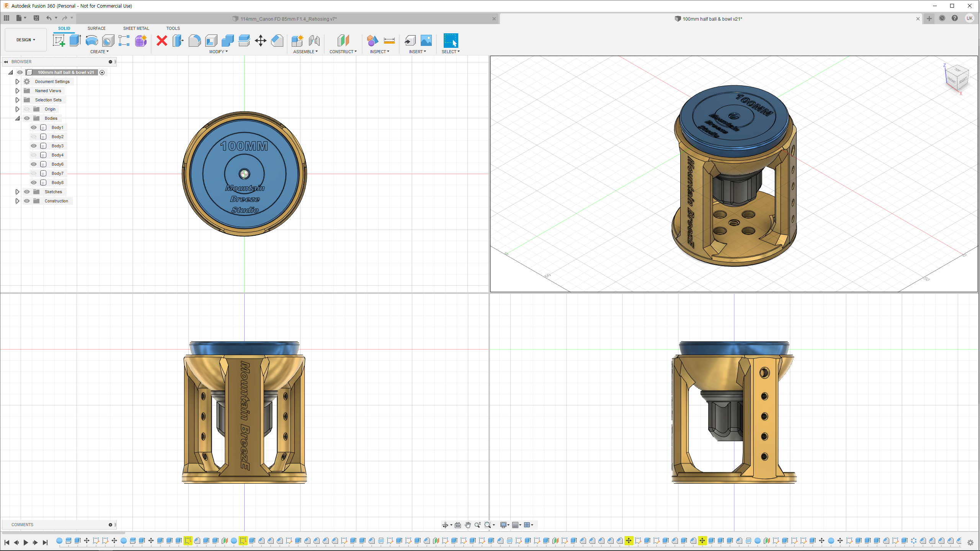This screenshot has height=551, width=980.
Task: Click the red Delete X icon
Action: pos(162,40)
